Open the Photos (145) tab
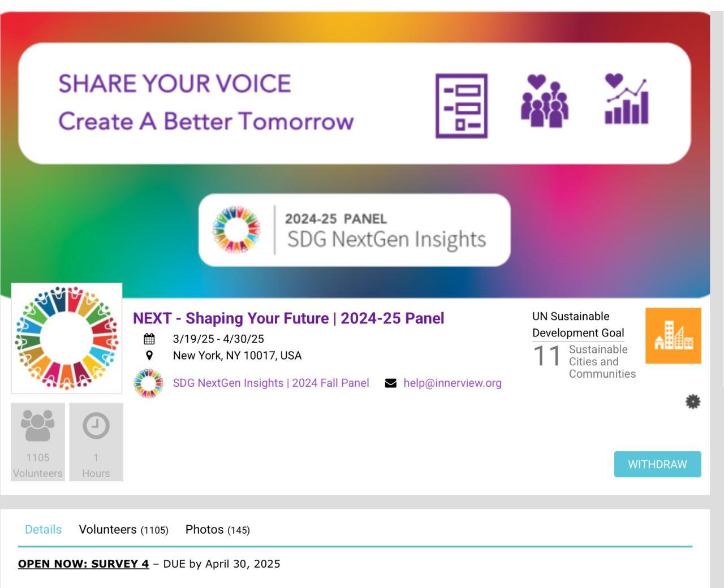 coord(217,530)
